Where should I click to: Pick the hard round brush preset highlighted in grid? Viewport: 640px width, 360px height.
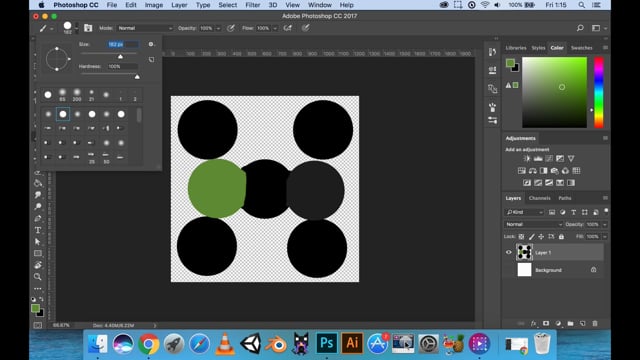pos(62,114)
